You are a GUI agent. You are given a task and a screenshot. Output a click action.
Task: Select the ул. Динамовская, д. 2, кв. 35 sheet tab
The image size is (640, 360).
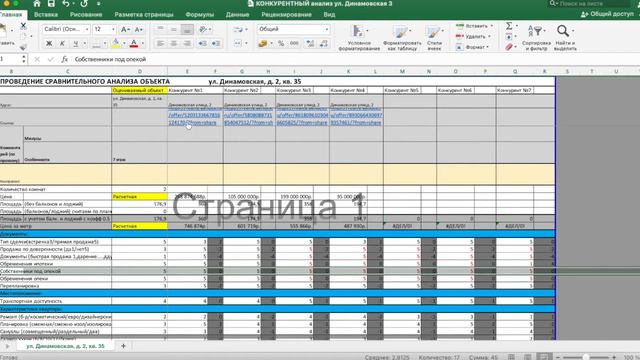[65, 346]
